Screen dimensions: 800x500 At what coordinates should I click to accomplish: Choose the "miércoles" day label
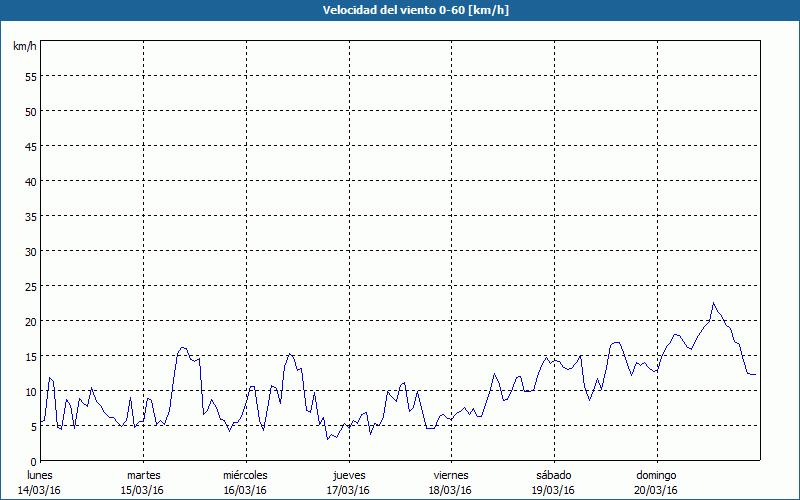[x=245, y=475]
